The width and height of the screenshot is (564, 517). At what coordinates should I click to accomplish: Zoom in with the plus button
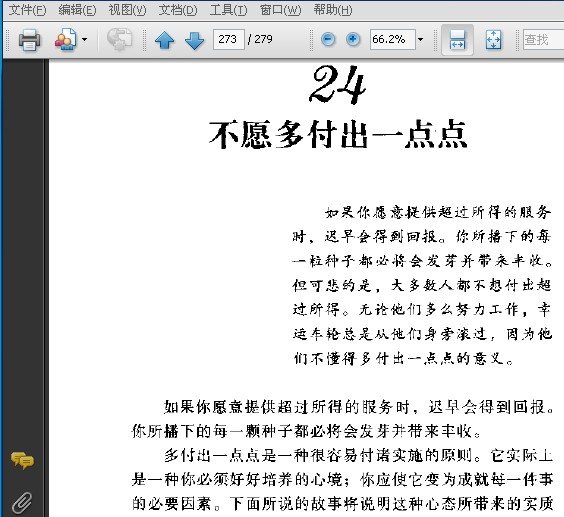click(x=353, y=39)
